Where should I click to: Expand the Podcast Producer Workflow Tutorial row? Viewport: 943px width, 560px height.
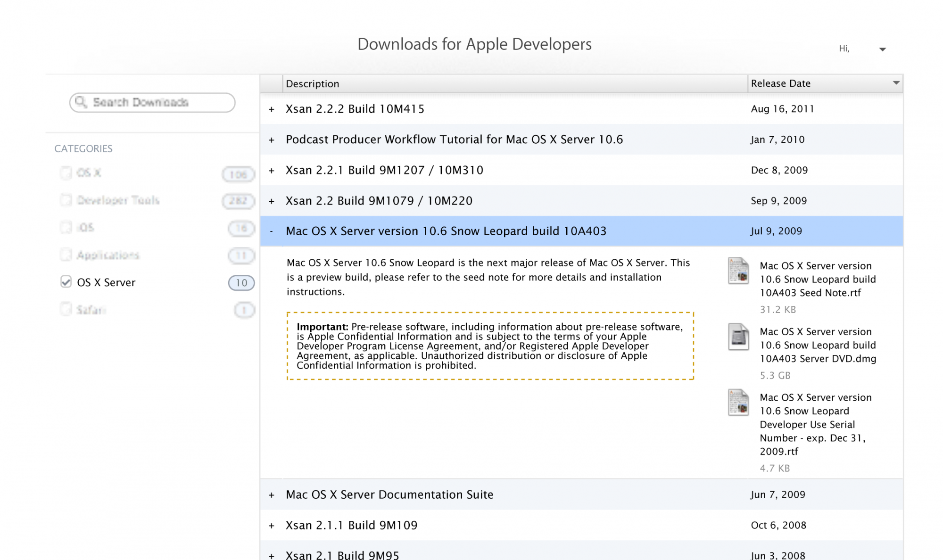point(272,140)
